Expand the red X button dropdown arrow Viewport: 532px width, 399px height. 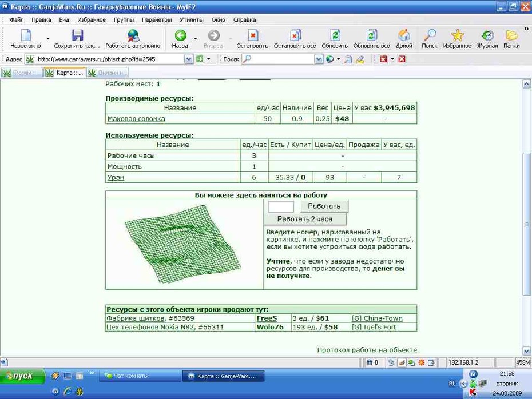[392, 59]
